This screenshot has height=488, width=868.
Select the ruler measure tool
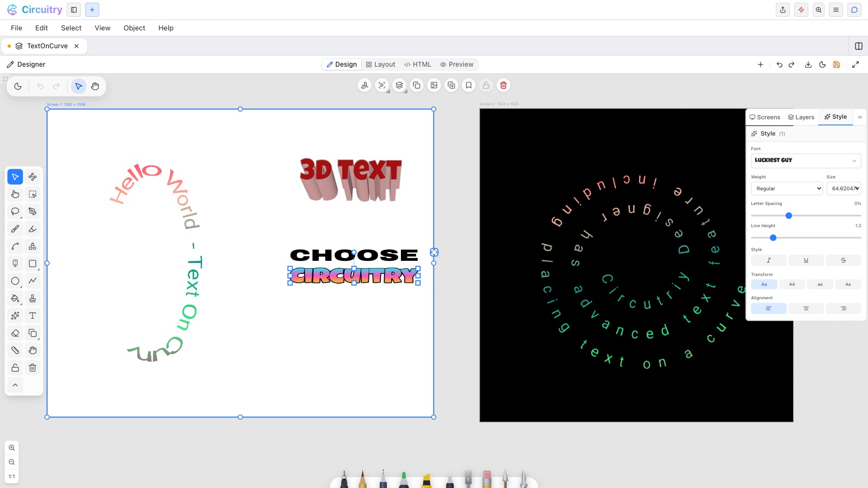click(15, 350)
